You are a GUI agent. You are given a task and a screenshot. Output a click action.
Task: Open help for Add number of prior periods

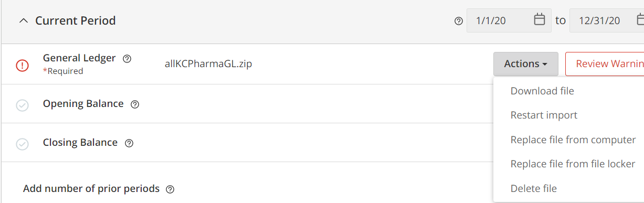click(170, 189)
